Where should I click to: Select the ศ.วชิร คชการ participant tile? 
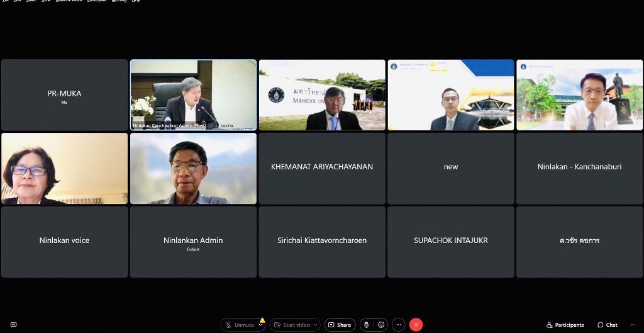point(579,242)
